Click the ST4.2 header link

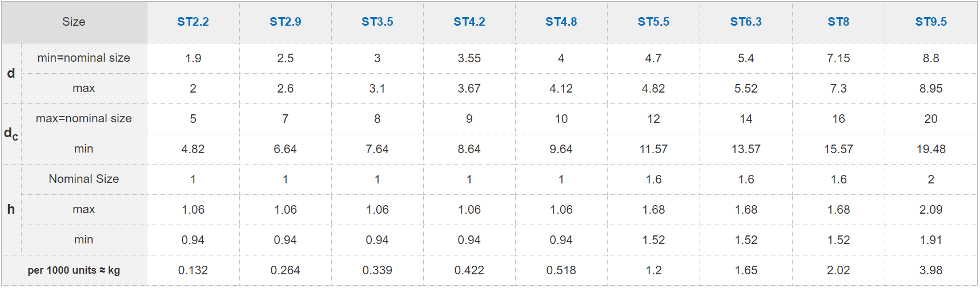click(469, 22)
